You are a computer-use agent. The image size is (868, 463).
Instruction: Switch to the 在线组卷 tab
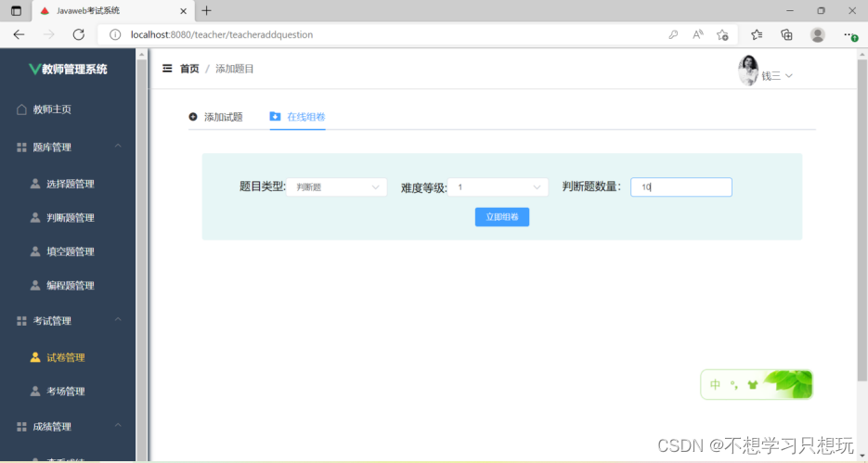point(298,117)
